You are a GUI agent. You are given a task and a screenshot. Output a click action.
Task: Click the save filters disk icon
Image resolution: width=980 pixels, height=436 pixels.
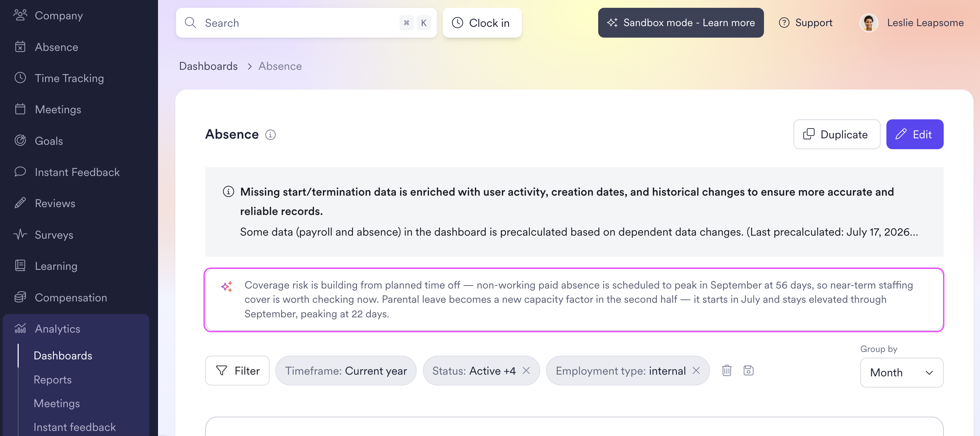(x=748, y=371)
